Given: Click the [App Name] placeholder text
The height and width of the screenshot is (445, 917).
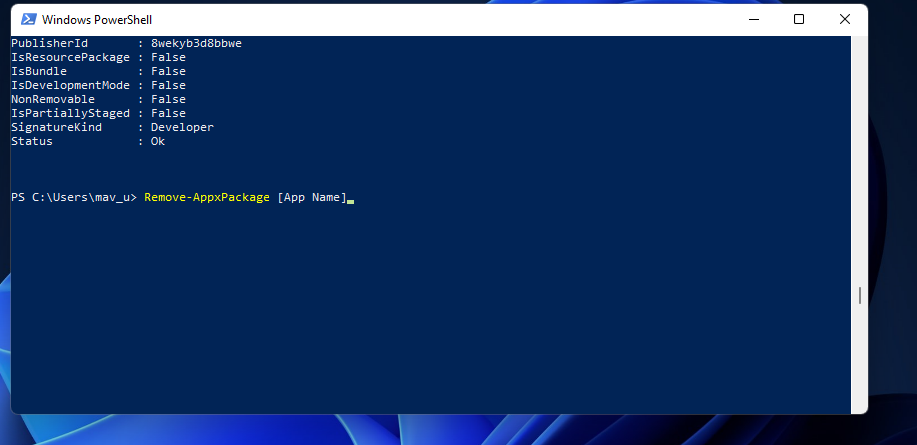Looking at the screenshot, I should click(x=312, y=197).
